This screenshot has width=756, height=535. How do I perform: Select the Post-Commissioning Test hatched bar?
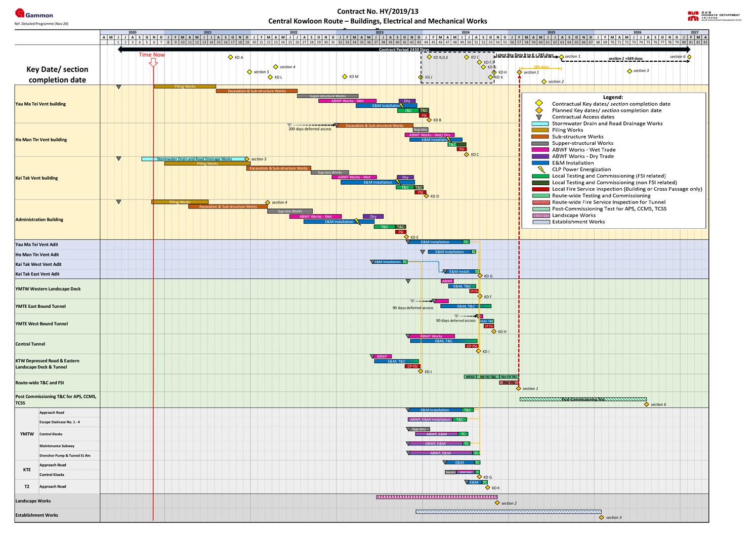583,399
